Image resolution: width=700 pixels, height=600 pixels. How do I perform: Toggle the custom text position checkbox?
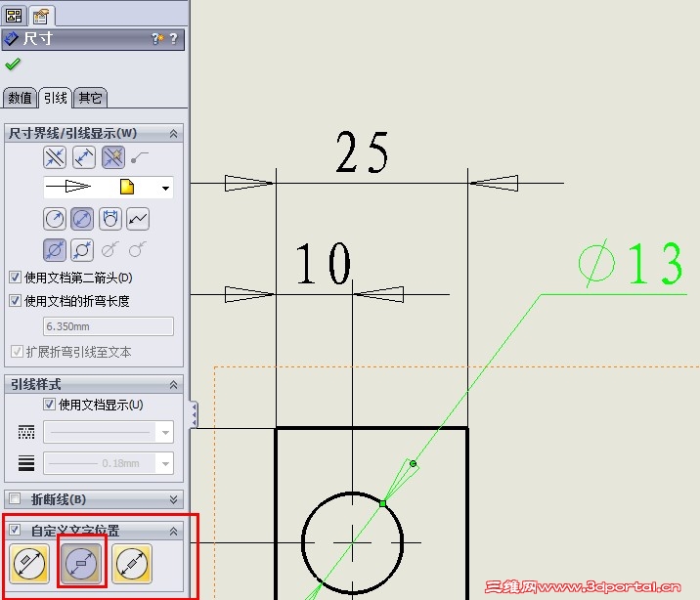click(15, 530)
